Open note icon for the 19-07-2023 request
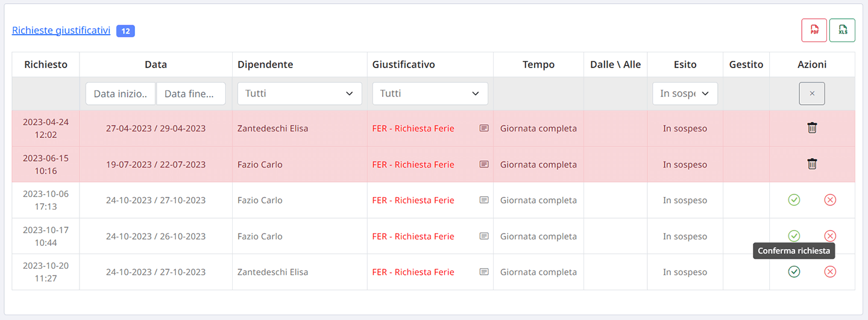This screenshot has height=320, width=868. click(x=484, y=164)
